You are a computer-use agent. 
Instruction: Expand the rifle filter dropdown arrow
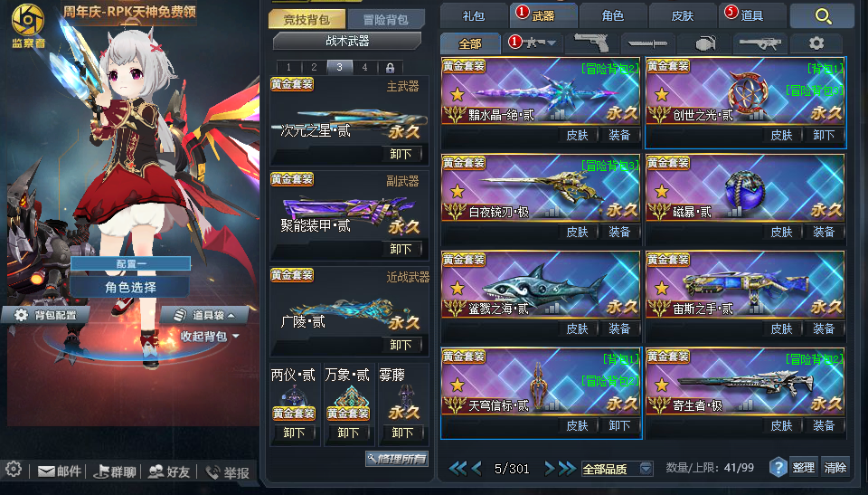coord(552,43)
